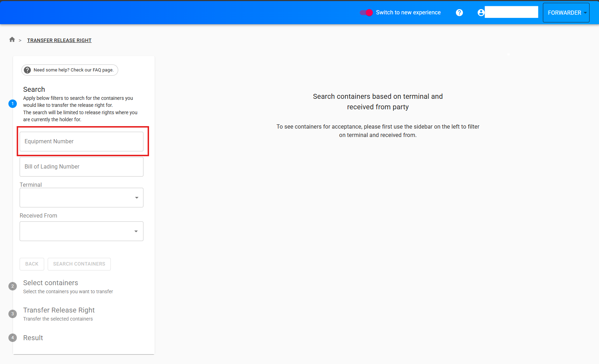The height and width of the screenshot is (364, 599).
Task: Expand the Received From dropdown
Action: (x=81, y=231)
